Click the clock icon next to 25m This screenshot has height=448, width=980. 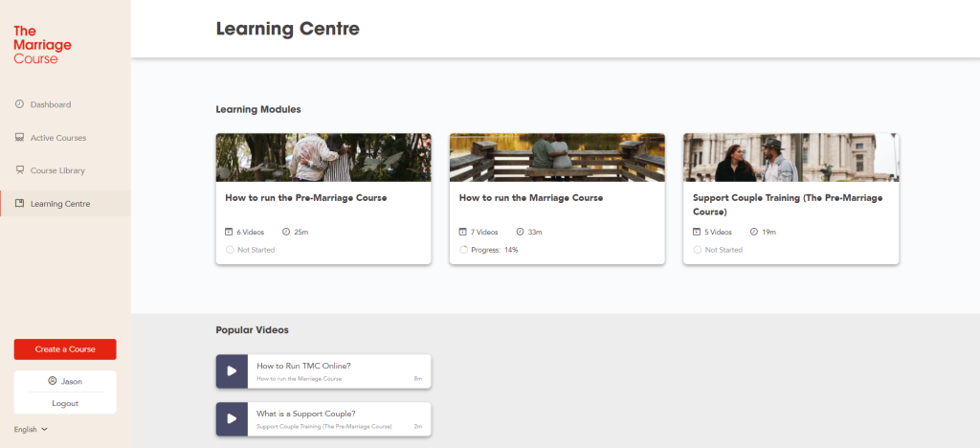tap(286, 232)
